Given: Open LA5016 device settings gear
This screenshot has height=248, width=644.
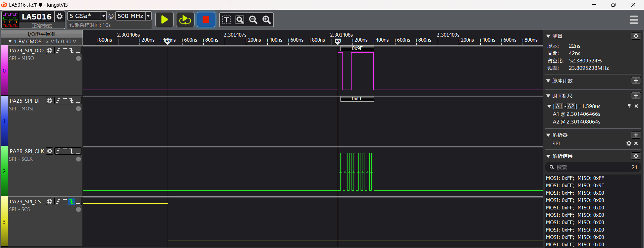Looking at the screenshot, I should (59, 16).
